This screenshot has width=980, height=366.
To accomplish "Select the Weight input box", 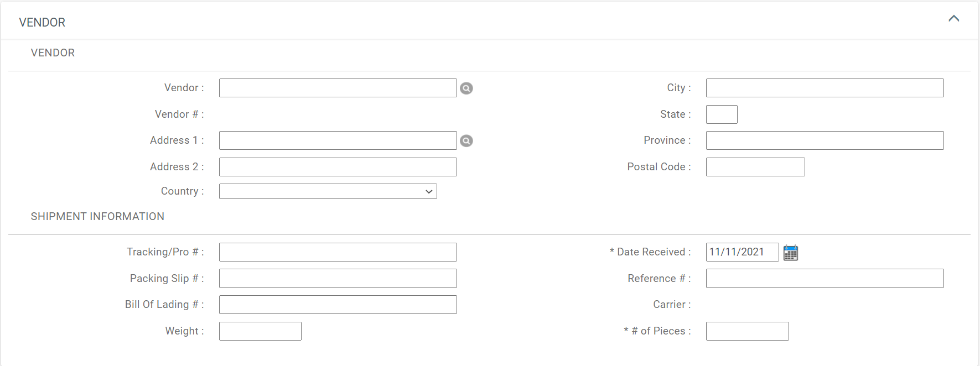I will pos(260,331).
